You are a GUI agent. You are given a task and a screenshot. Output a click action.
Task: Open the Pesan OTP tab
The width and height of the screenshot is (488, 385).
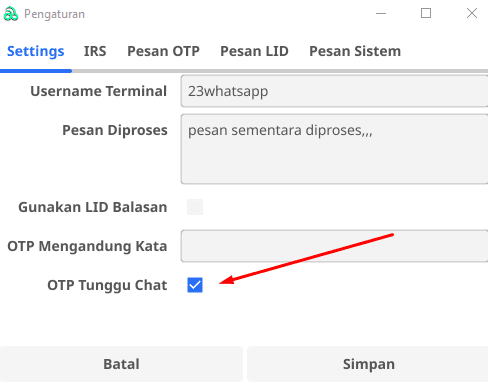tap(163, 51)
